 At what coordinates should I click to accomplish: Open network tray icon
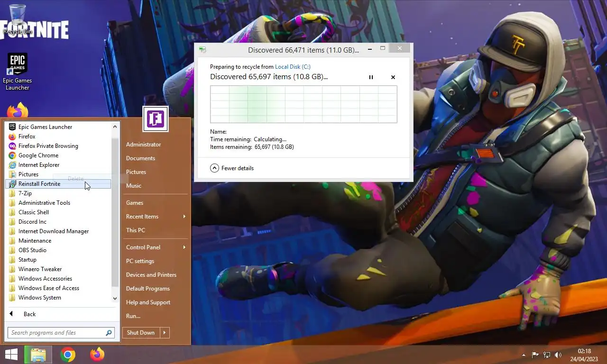(x=547, y=355)
